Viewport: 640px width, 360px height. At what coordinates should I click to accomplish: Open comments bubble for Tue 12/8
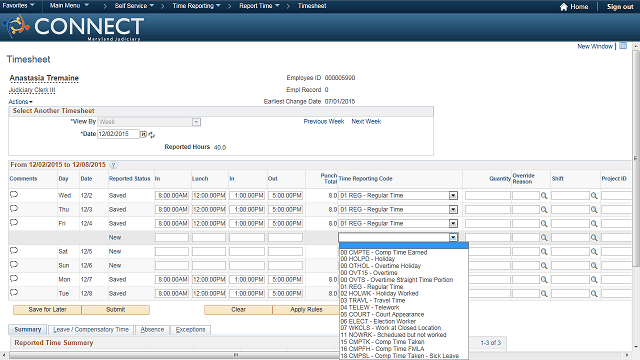click(x=14, y=292)
